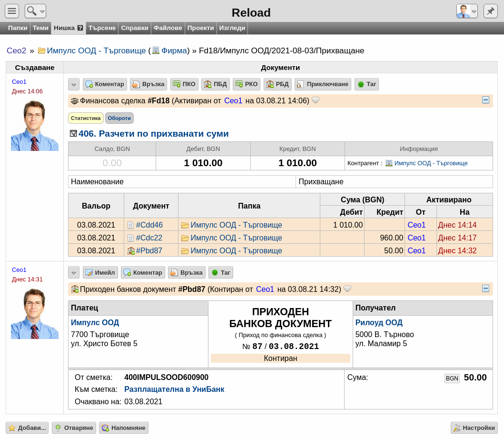Open document link #Cdd46
The image size is (504, 439).
149,225
